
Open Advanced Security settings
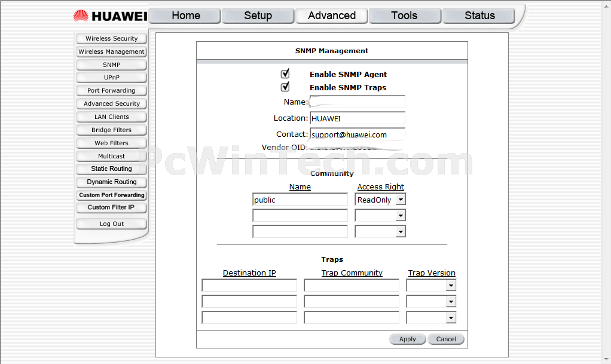pyautogui.click(x=111, y=103)
